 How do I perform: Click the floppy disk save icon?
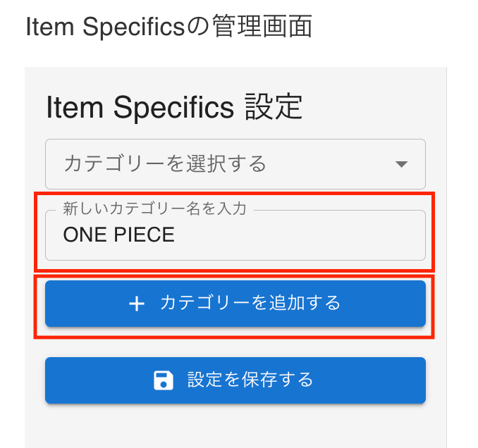pos(164,380)
